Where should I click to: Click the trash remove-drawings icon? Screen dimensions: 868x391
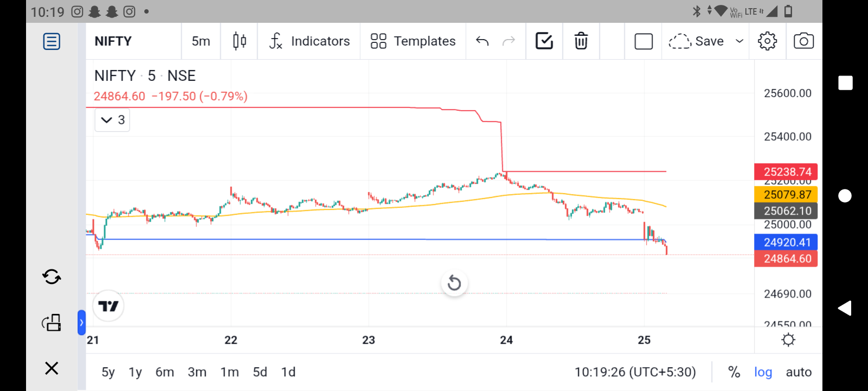581,41
